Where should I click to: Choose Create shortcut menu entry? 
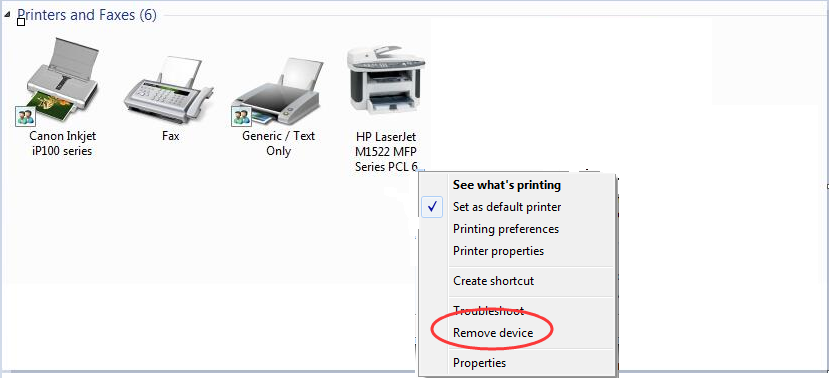[x=493, y=281]
